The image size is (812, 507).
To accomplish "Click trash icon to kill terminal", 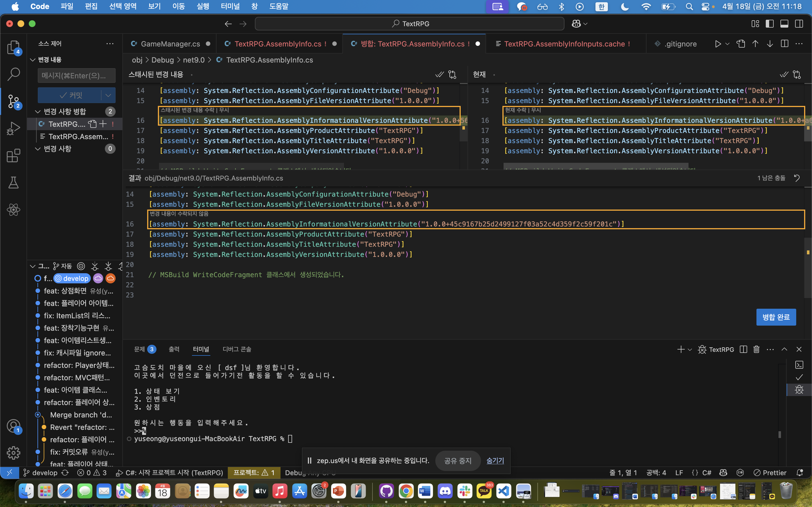I will pos(756,349).
